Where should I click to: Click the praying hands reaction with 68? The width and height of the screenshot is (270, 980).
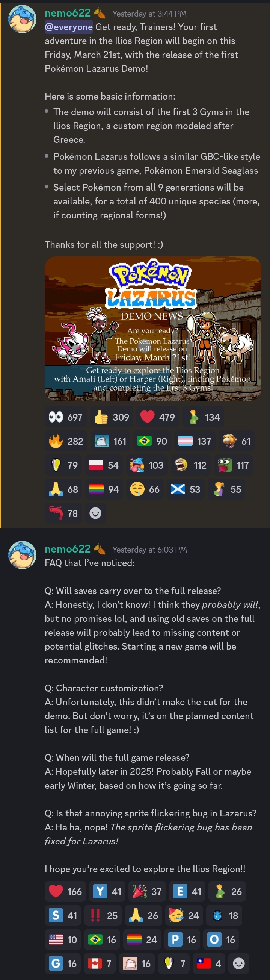(x=63, y=489)
